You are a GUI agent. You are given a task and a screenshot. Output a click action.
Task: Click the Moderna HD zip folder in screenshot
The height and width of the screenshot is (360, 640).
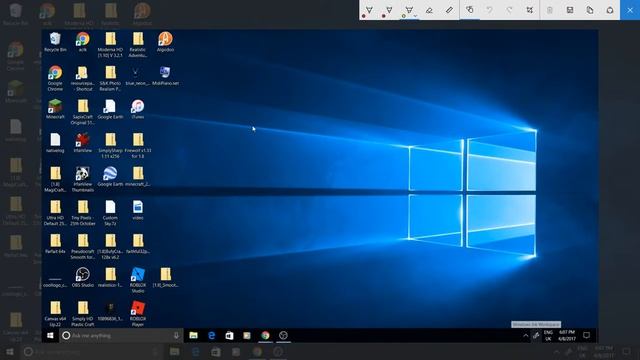point(110,44)
